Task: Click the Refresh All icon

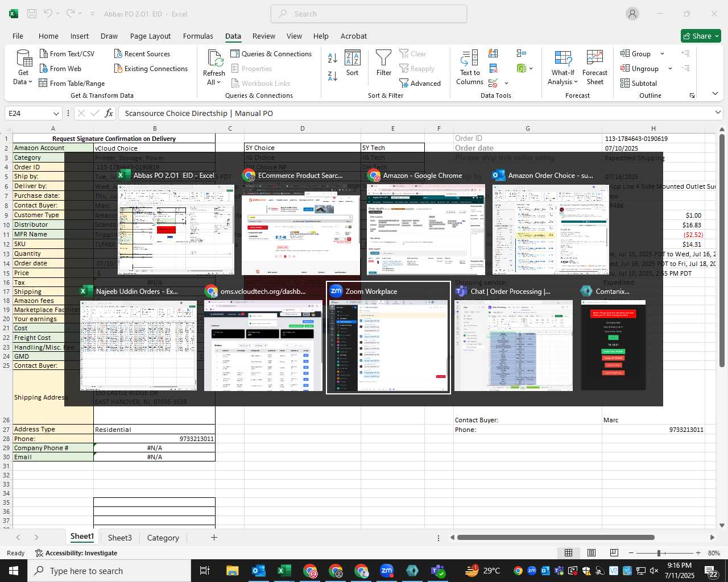Action: coord(214,58)
